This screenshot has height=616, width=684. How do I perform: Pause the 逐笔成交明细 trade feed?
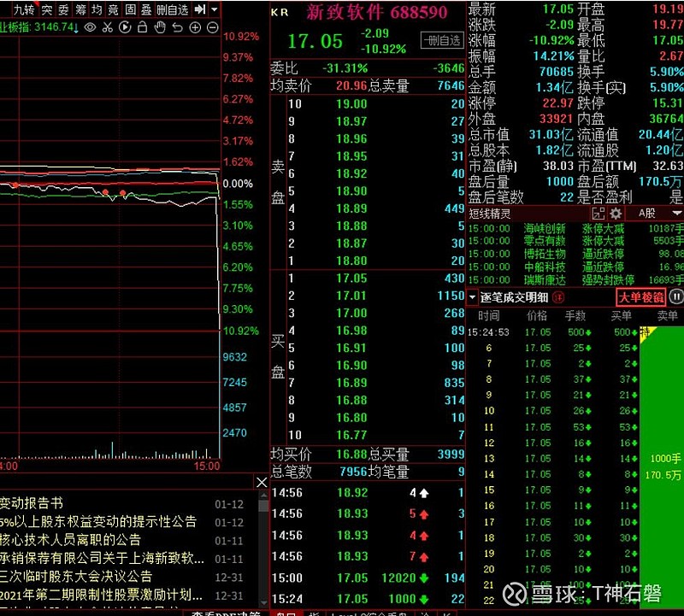tap(675, 296)
